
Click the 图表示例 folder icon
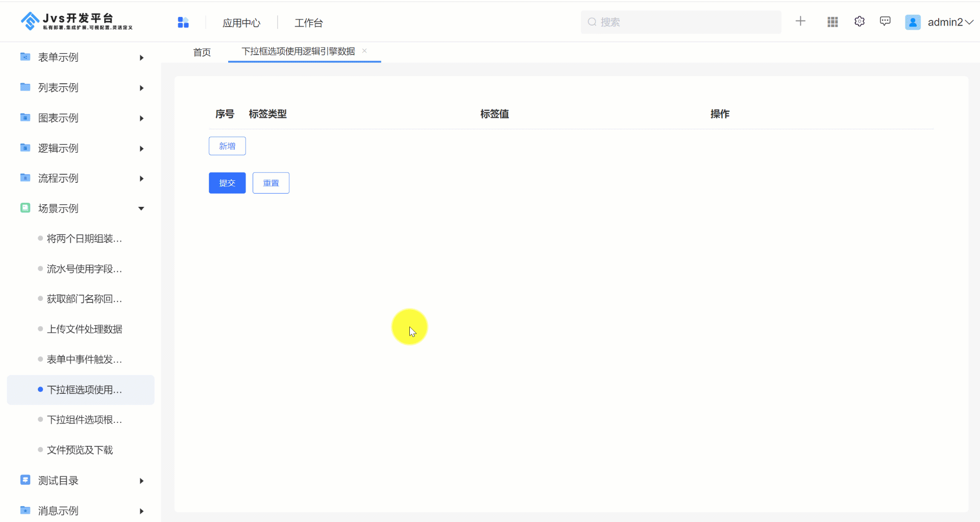click(x=25, y=117)
